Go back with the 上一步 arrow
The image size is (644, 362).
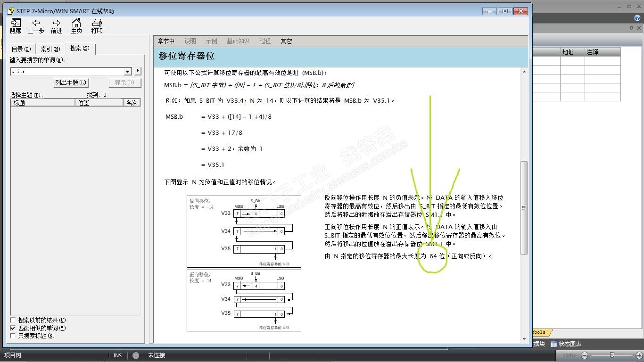pos(36,26)
